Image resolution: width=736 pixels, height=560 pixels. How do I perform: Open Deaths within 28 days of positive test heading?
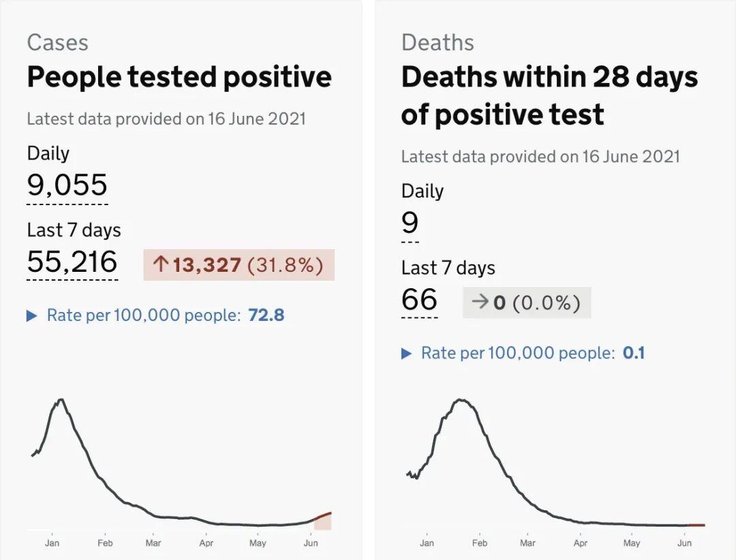point(549,95)
